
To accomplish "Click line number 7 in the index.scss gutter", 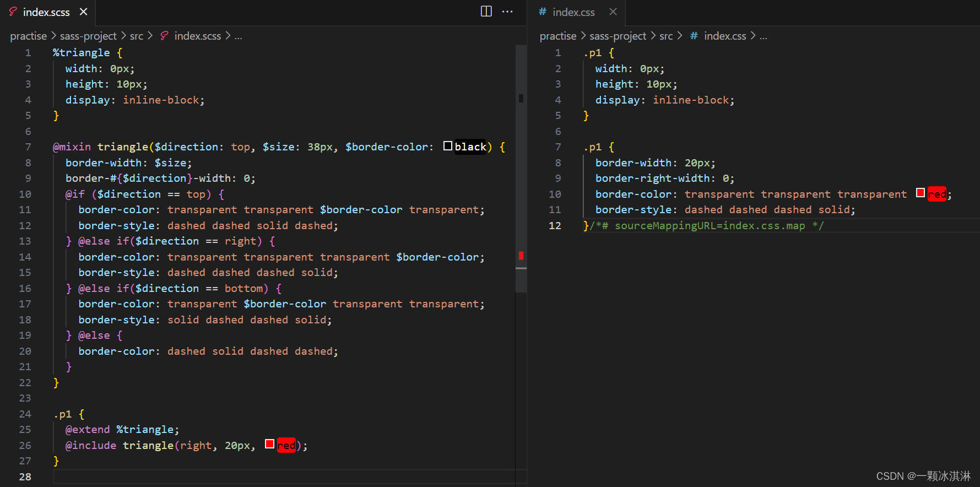I will (28, 147).
